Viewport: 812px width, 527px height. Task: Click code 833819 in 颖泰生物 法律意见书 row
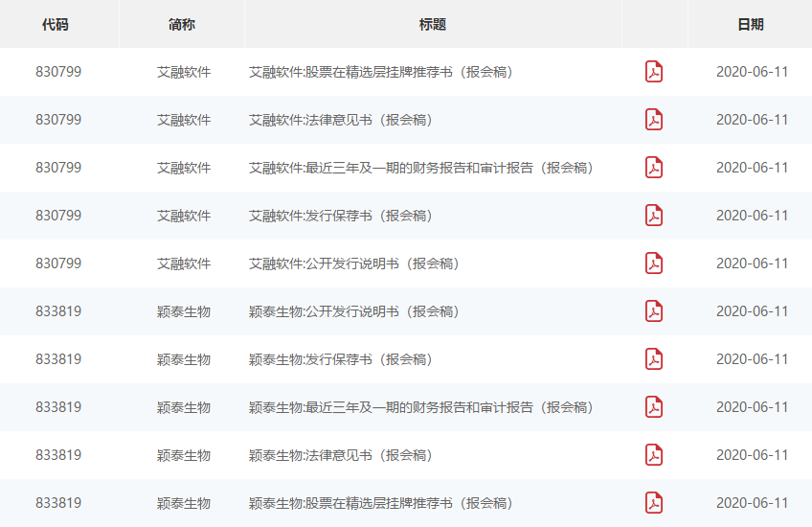[x=58, y=455]
